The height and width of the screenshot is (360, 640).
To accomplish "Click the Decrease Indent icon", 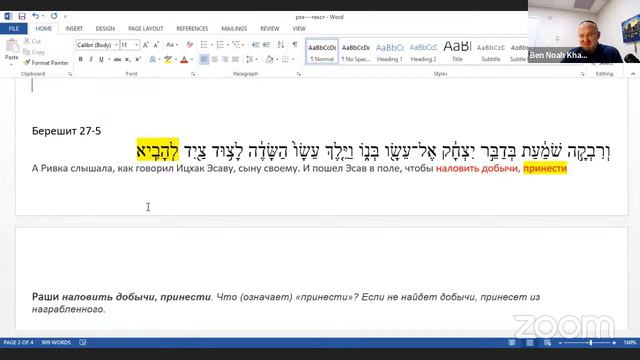I will click(256, 45).
